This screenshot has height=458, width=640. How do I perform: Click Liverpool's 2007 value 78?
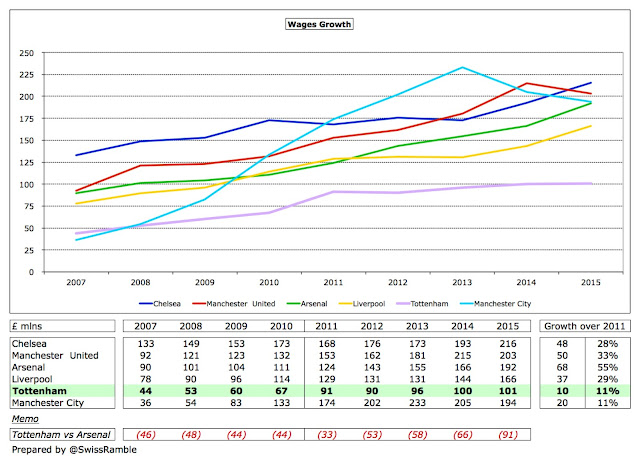tap(146, 379)
